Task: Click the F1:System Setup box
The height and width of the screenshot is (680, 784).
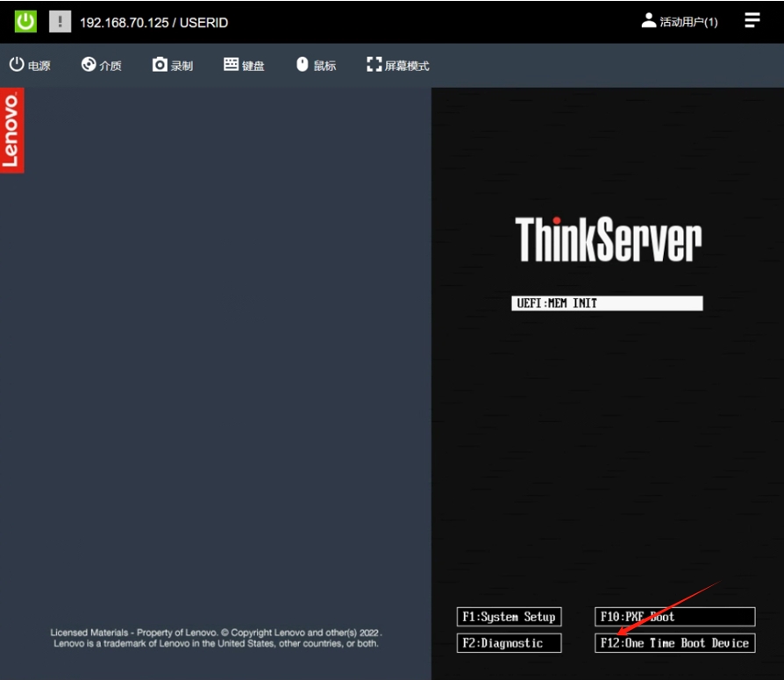Action: [509, 617]
